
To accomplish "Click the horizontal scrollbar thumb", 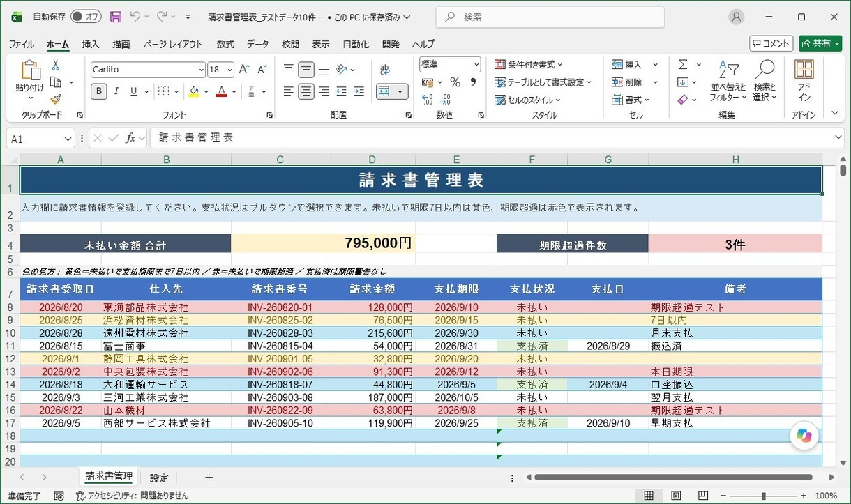I will [x=673, y=478].
